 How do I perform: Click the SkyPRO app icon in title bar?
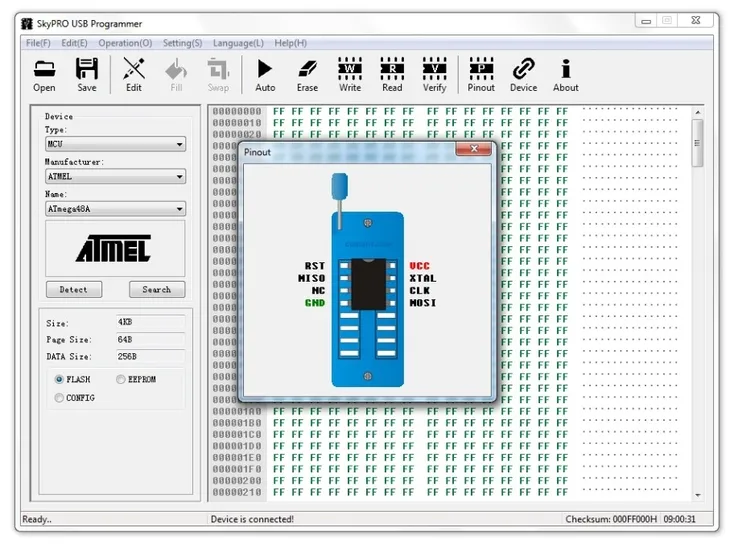point(27,24)
